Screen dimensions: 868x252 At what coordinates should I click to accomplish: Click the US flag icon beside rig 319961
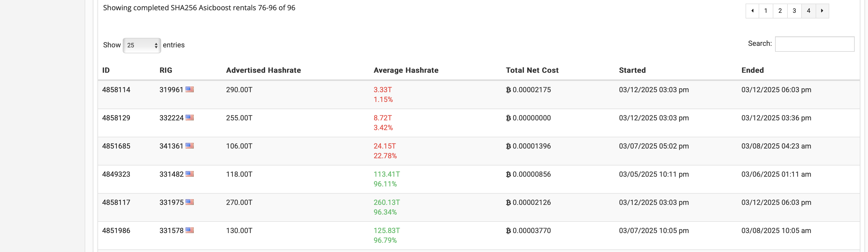point(190,89)
